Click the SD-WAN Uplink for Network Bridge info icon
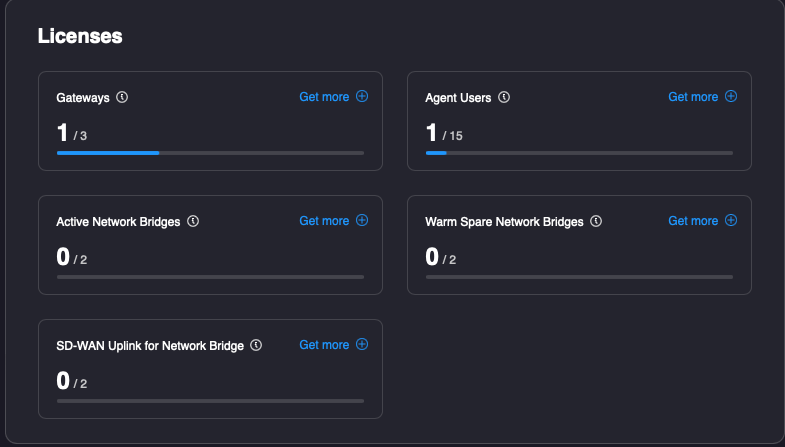785x447 pixels. (256, 346)
